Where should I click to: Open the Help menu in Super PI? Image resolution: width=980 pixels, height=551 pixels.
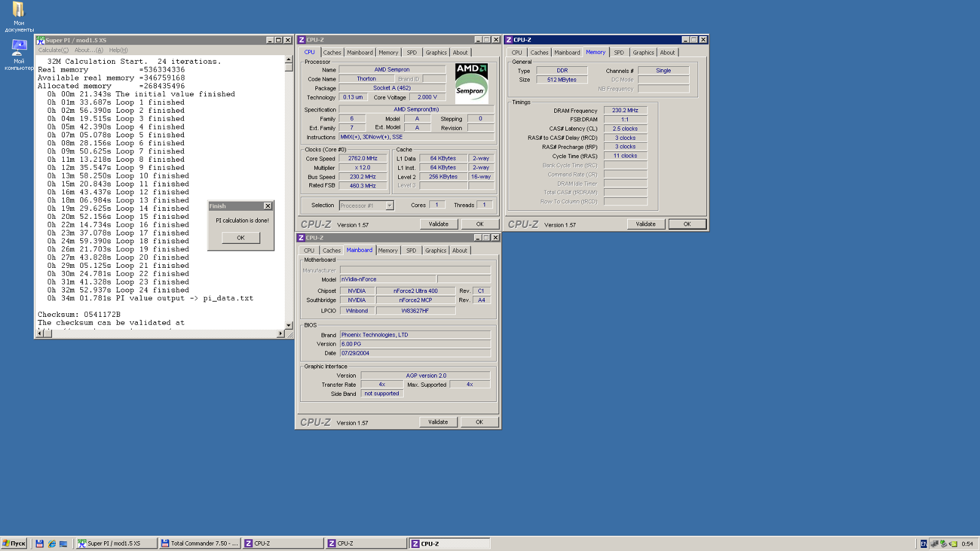[118, 50]
